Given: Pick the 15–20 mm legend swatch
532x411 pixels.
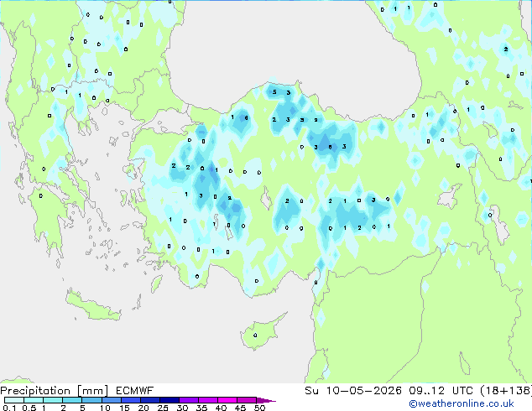Looking at the screenshot, I should 131,400.
